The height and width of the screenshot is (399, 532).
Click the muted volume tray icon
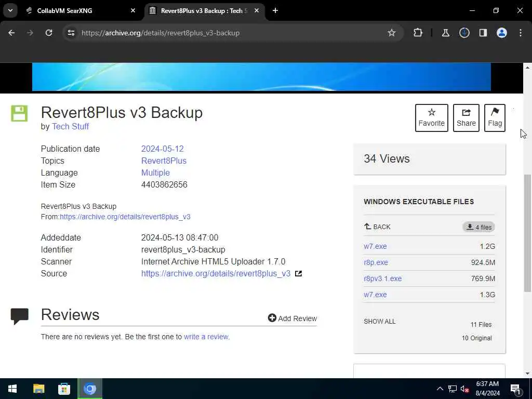coord(465,389)
